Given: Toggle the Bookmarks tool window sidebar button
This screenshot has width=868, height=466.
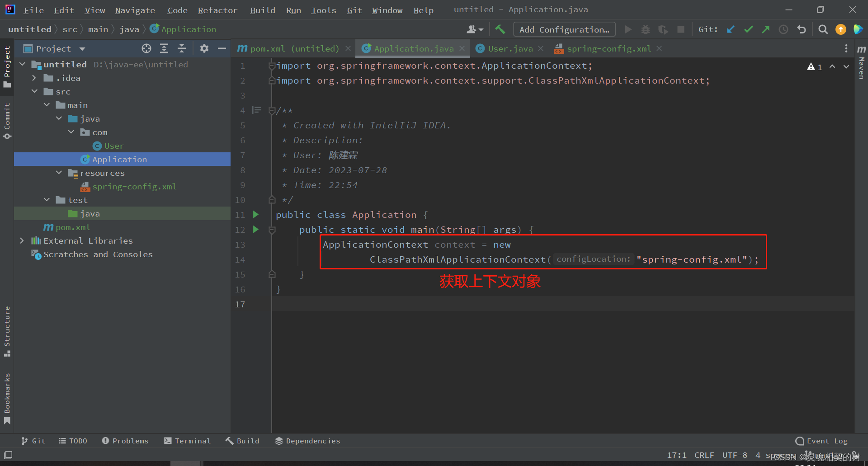Looking at the screenshot, I should tap(7, 398).
